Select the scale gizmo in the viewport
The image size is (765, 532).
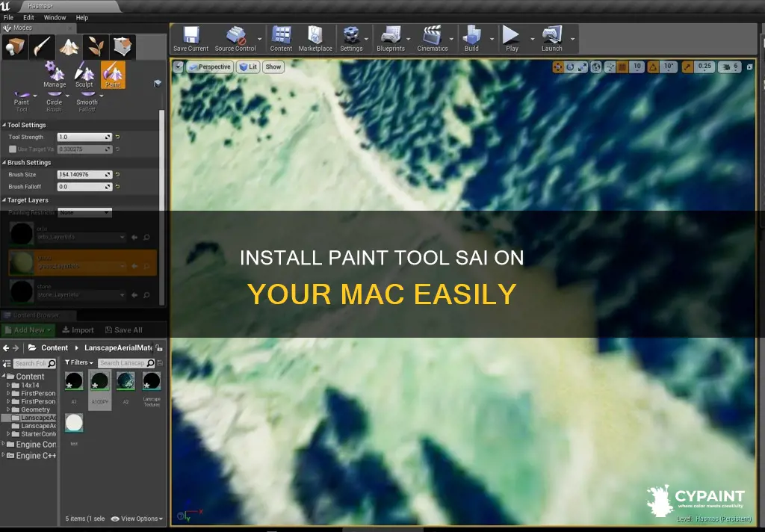pyautogui.click(x=582, y=67)
